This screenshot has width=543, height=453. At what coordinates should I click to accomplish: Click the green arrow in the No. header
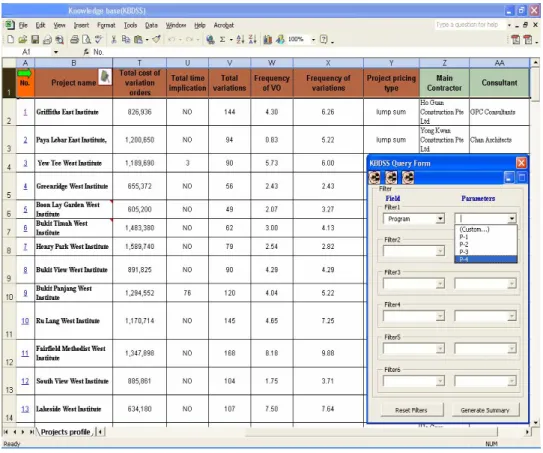[x=25, y=73]
